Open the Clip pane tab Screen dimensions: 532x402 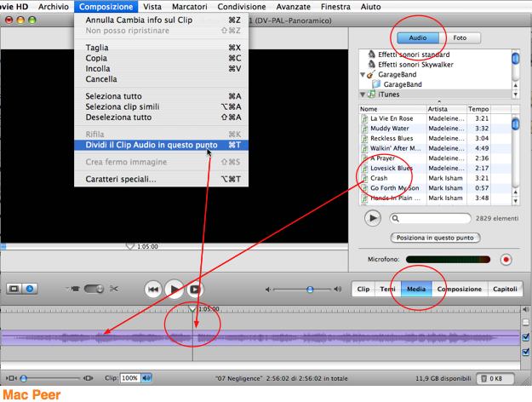coord(363,289)
